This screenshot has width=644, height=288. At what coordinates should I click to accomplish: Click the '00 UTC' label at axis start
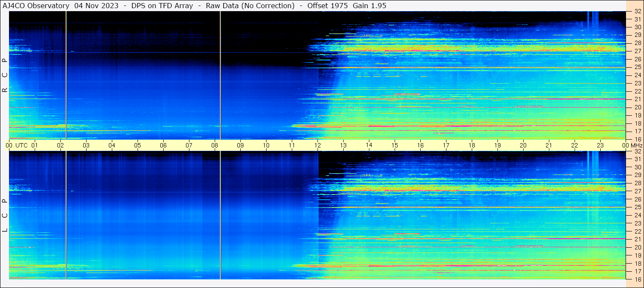(18, 145)
